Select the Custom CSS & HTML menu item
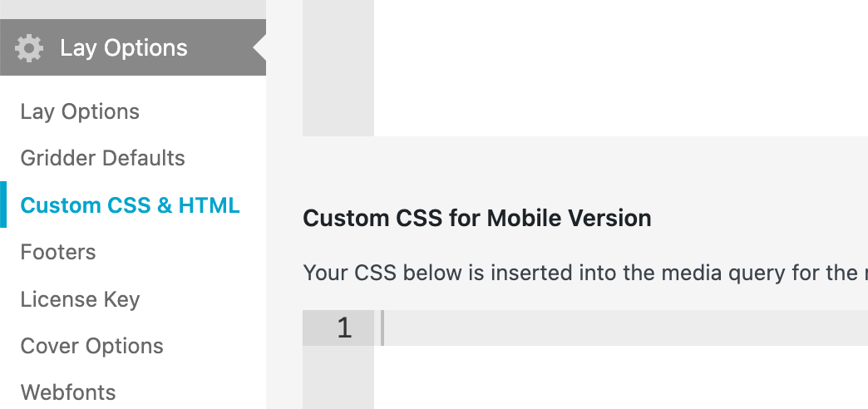Viewport: 868px width, 409px height. (130, 205)
